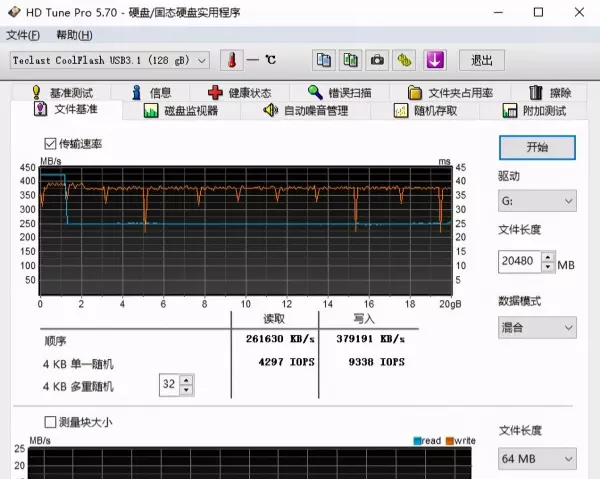
Task: Switch to the 健康状态 tab
Action: pyautogui.click(x=240, y=93)
